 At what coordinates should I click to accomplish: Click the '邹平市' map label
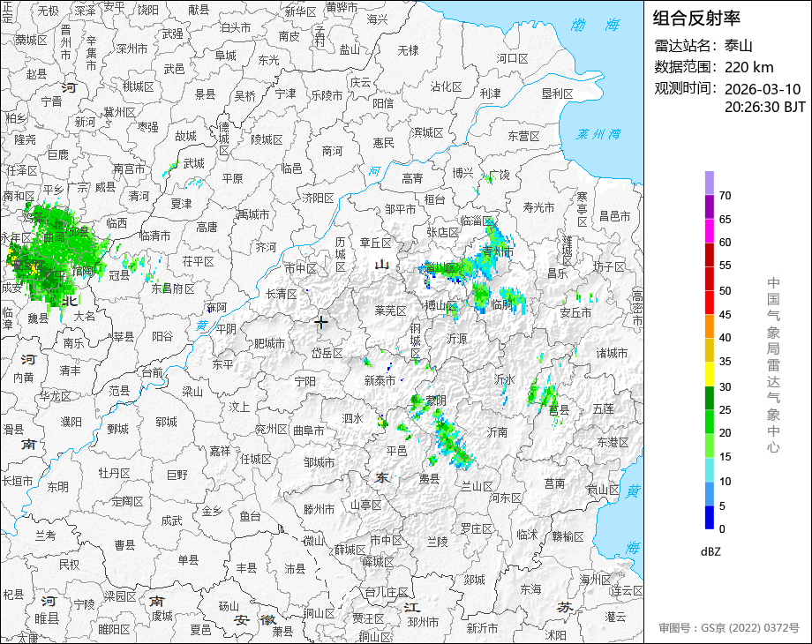click(400, 209)
